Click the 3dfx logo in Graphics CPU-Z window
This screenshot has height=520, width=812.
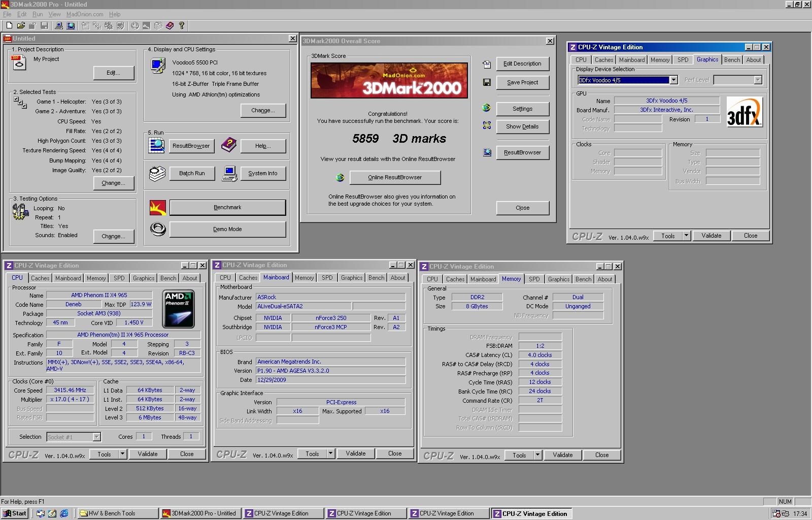click(x=744, y=111)
